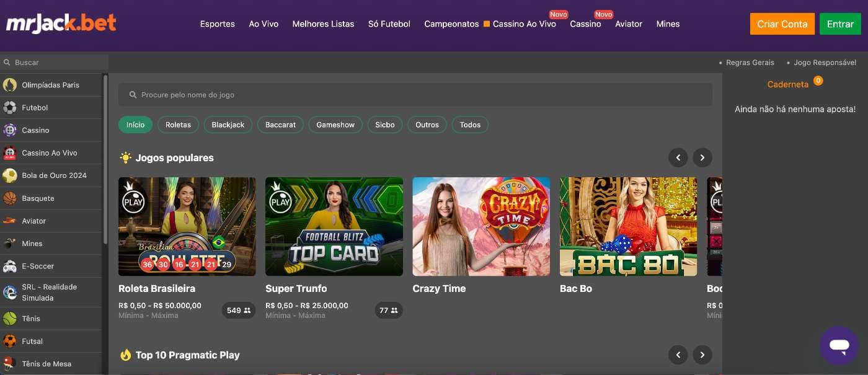Image resolution: width=868 pixels, height=375 pixels.
Task: Go to Melhores Listas in top navigation
Action: coord(323,24)
